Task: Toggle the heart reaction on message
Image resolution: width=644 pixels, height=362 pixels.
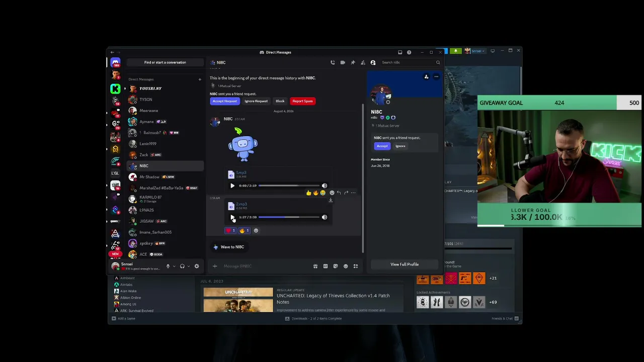Action: [x=230, y=230]
